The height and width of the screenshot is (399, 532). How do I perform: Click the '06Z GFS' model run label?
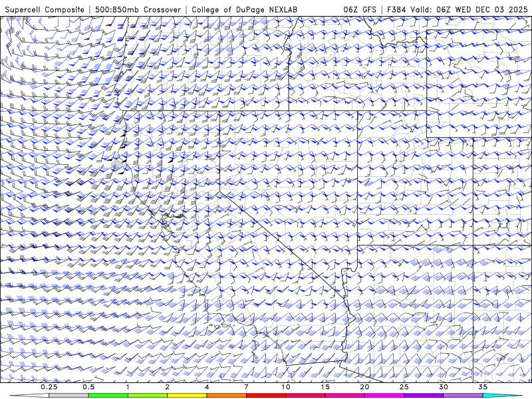360,9
